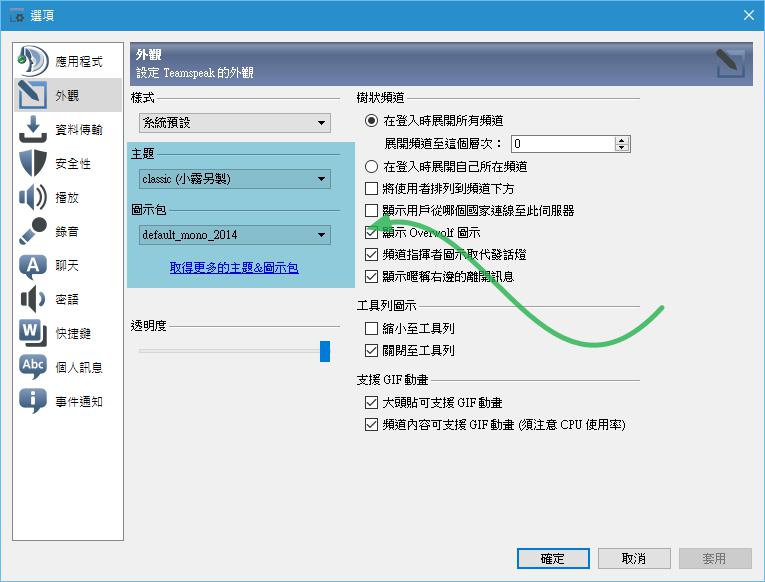The width and height of the screenshot is (765, 582).
Task: Open the 主題 classic dropdown
Action: click(x=235, y=179)
